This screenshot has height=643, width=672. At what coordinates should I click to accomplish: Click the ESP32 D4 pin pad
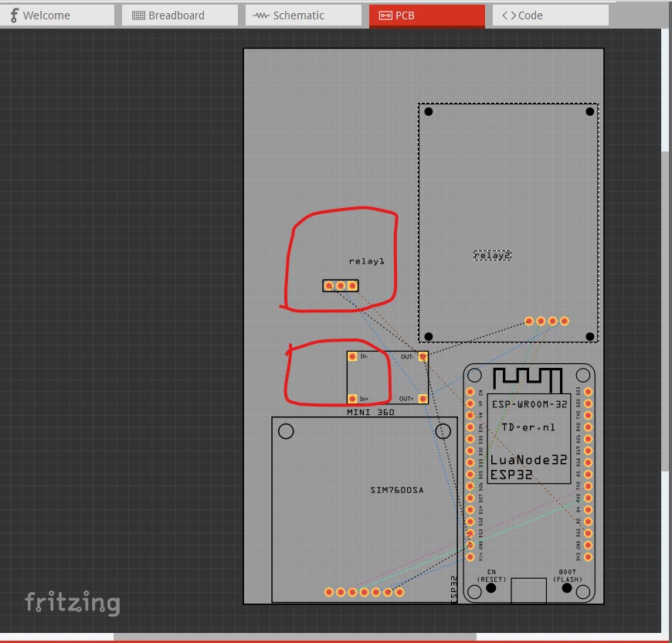(588, 509)
